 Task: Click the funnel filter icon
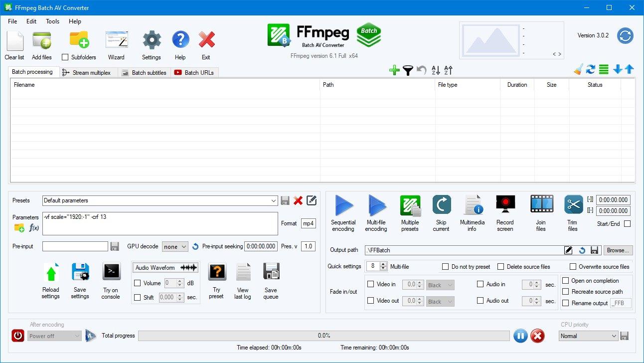pyautogui.click(x=408, y=70)
